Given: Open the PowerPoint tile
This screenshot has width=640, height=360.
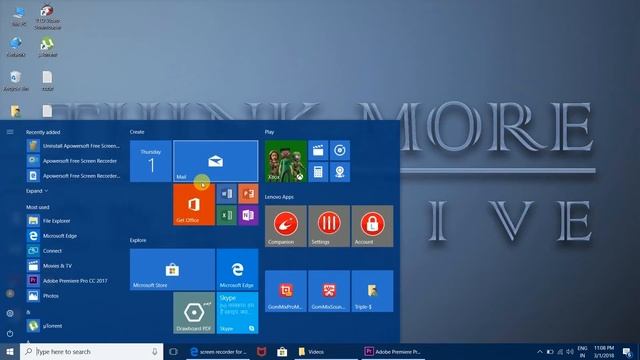Looking at the screenshot, I should pos(248,193).
